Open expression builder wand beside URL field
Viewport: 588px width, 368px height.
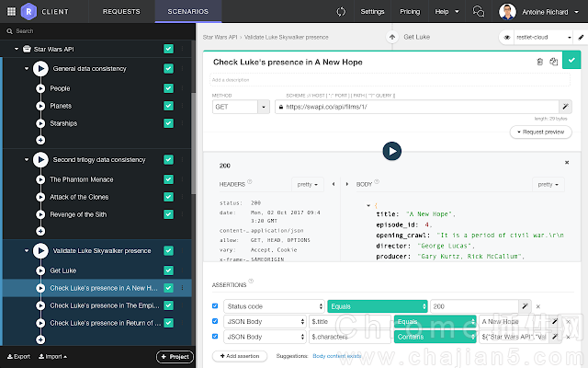[x=566, y=107]
